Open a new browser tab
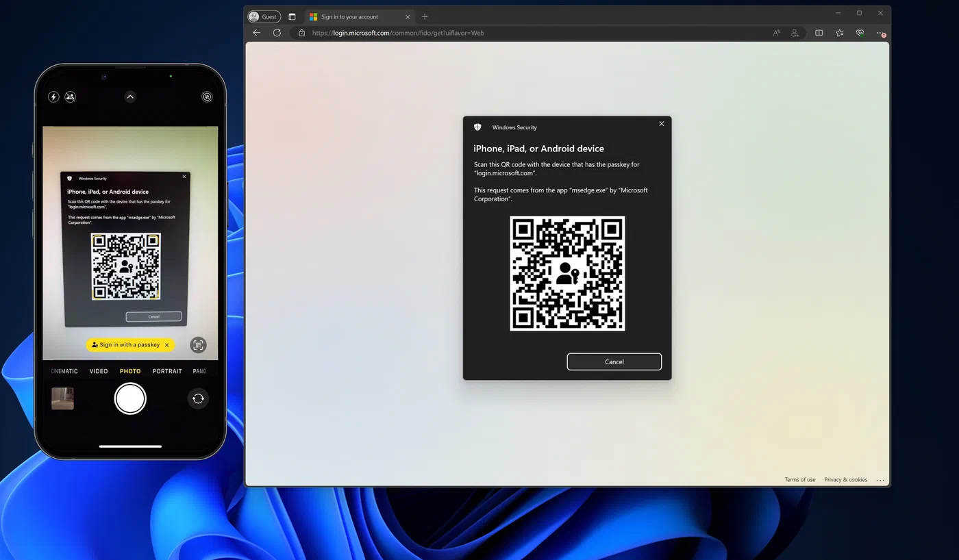 425,16
